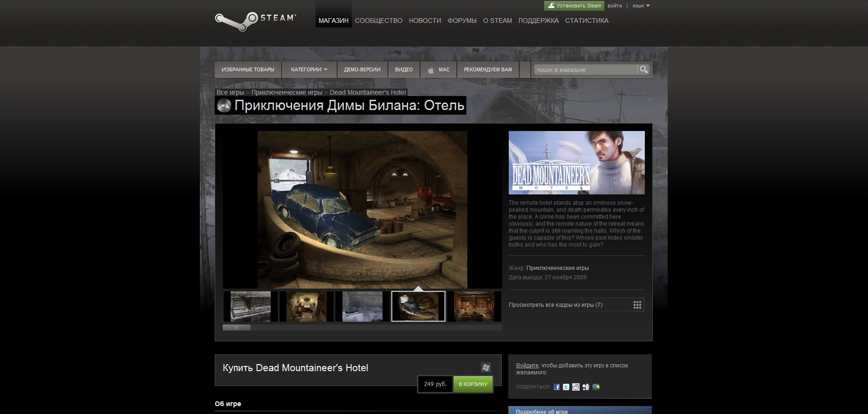Open the Магазин tab

334,21
